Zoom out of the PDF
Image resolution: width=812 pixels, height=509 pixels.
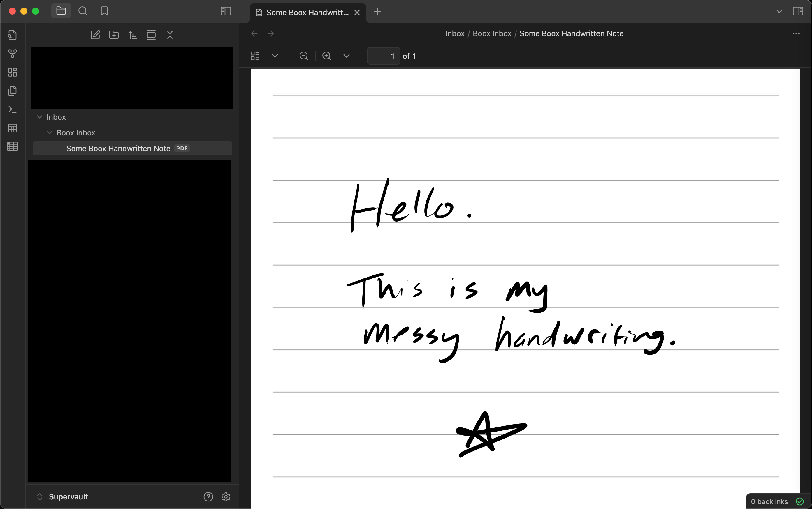click(x=304, y=56)
